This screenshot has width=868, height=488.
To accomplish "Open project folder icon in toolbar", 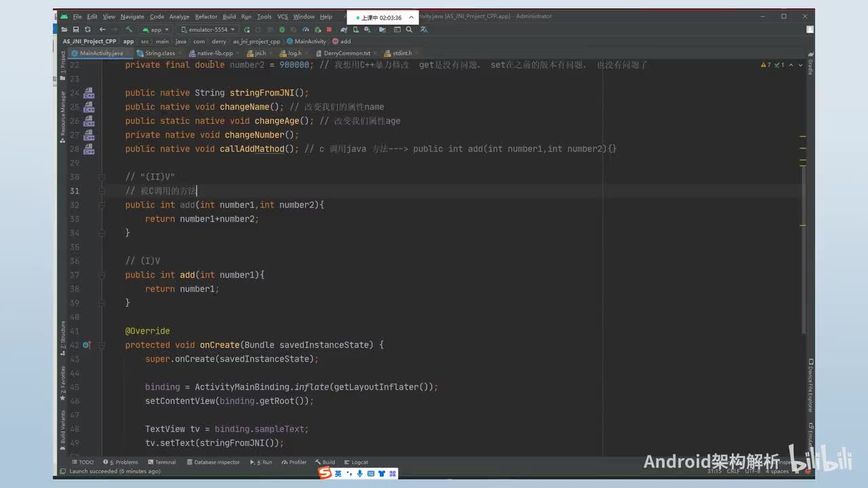I will coord(64,30).
